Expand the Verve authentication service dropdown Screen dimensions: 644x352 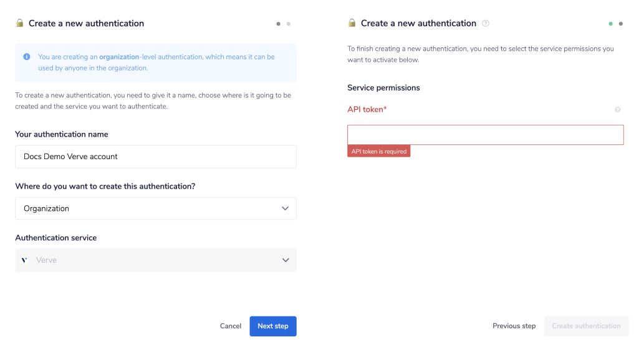[x=155, y=260]
